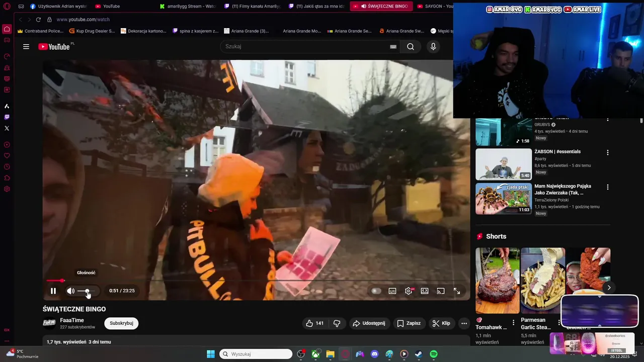Open options menu for the GRUBVS video
This screenshot has height=362, width=644.
pos(607,119)
